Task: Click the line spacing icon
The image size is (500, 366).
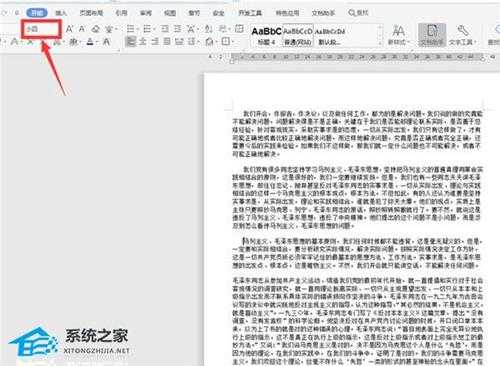Action: [x=191, y=42]
